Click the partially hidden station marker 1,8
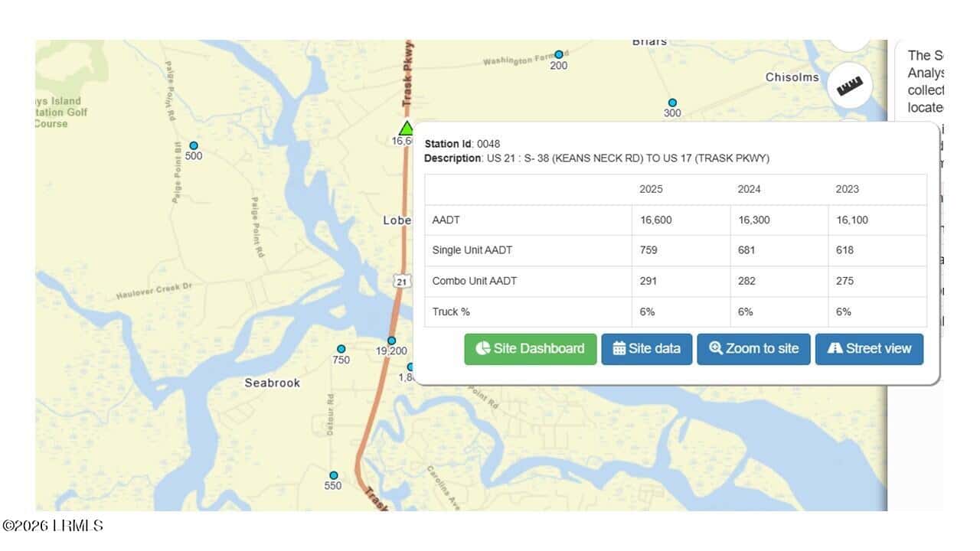 (410, 368)
